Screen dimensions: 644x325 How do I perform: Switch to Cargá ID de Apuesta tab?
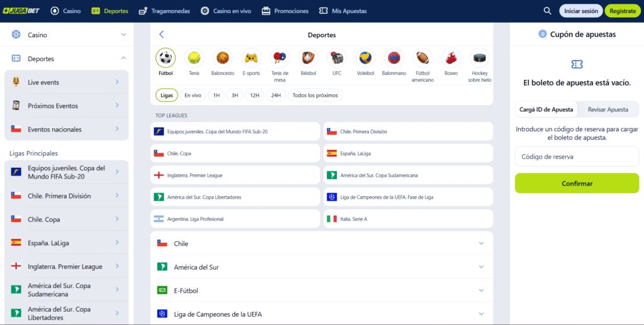pyautogui.click(x=546, y=109)
